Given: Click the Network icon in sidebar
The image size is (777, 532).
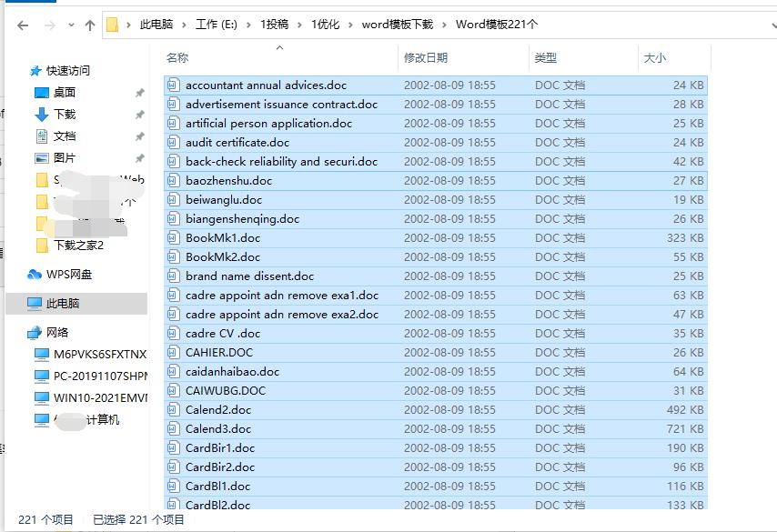Looking at the screenshot, I should click(35, 333).
